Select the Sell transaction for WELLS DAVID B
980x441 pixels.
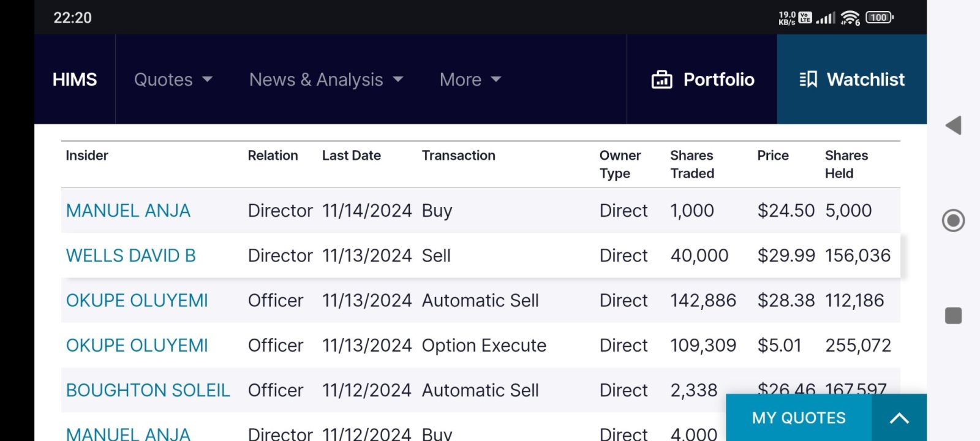(x=436, y=255)
